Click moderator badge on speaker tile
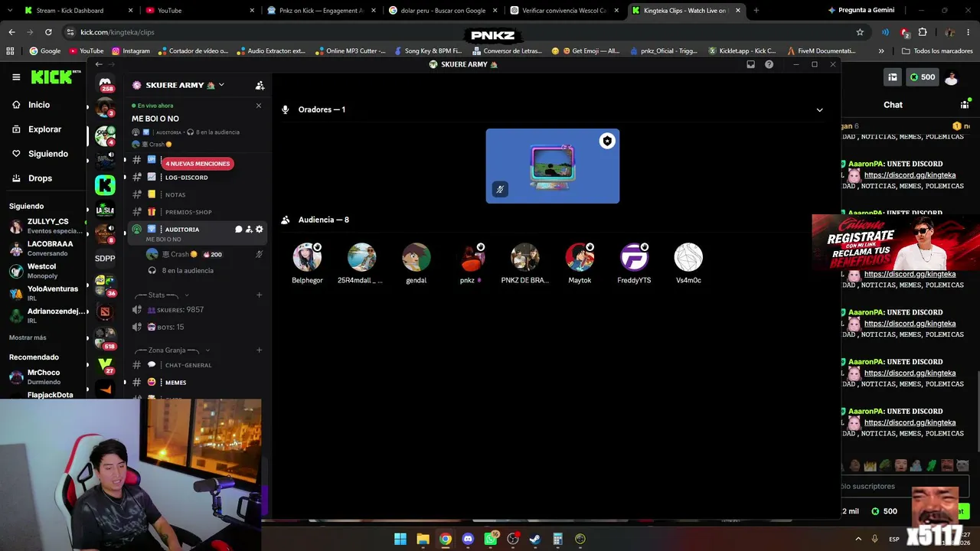The height and width of the screenshot is (551, 980). click(607, 141)
